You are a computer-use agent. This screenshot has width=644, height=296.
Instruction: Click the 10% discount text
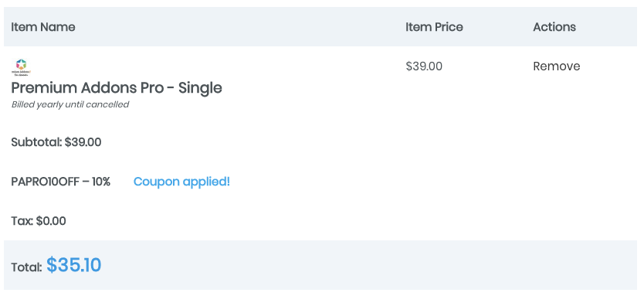[x=101, y=182]
